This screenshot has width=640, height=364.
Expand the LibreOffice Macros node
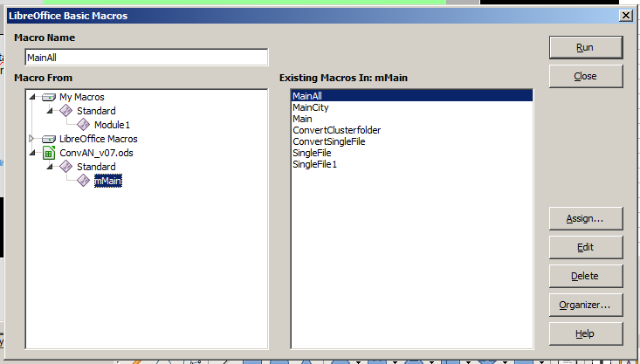(x=31, y=139)
